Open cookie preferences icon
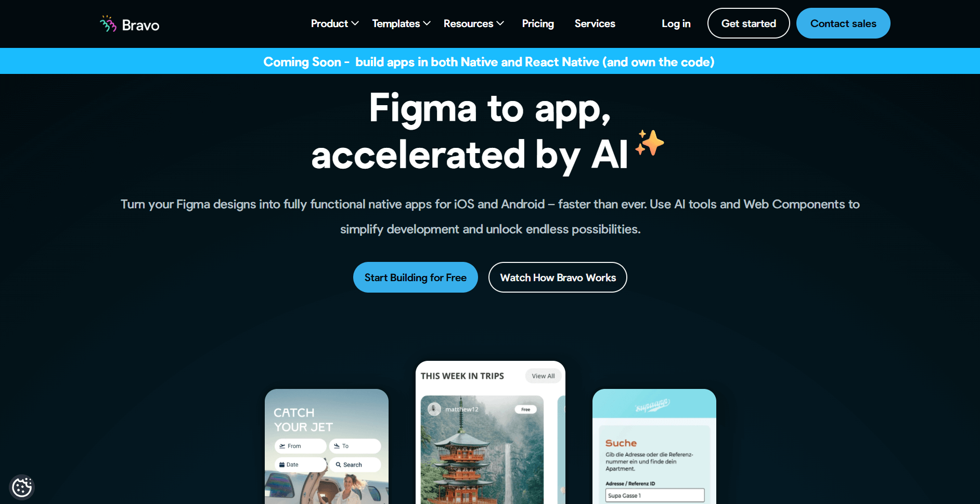 coord(22,487)
